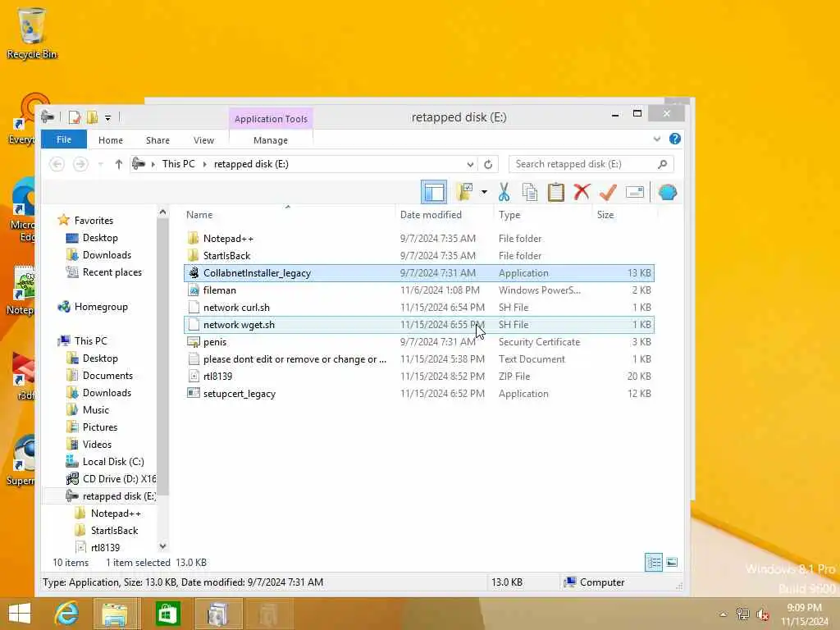Go back with navigation arrow
Image resolution: width=840 pixels, height=630 pixels.
[x=57, y=164]
